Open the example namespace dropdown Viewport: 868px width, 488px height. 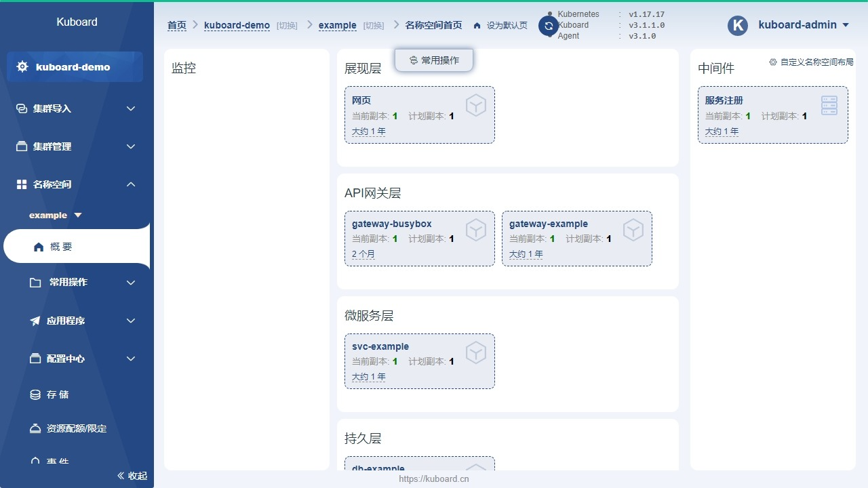click(56, 215)
